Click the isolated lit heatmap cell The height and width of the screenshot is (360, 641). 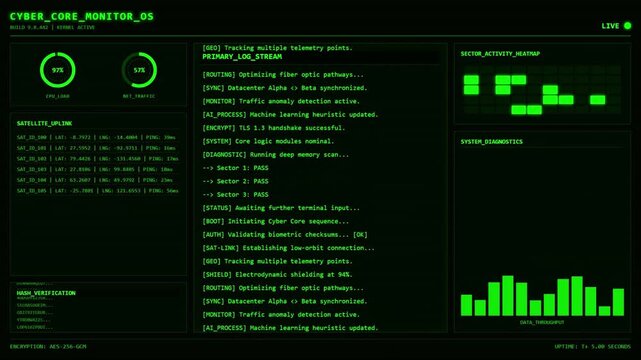598,100
